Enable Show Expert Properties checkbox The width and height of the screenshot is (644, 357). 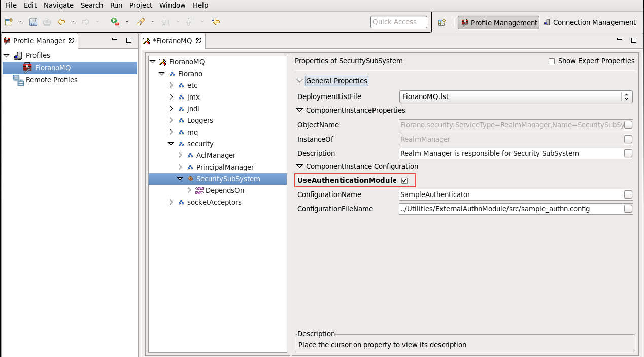pos(552,61)
